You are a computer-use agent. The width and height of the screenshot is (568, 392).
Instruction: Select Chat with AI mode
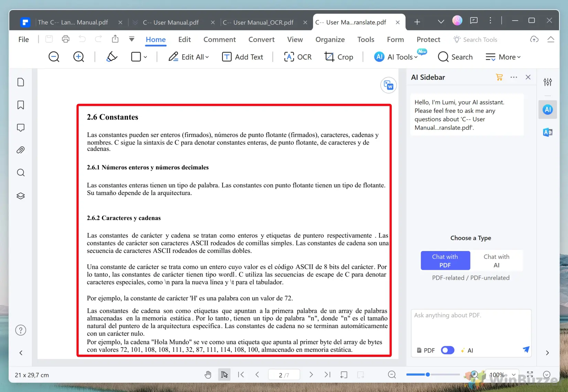pos(496,261)
